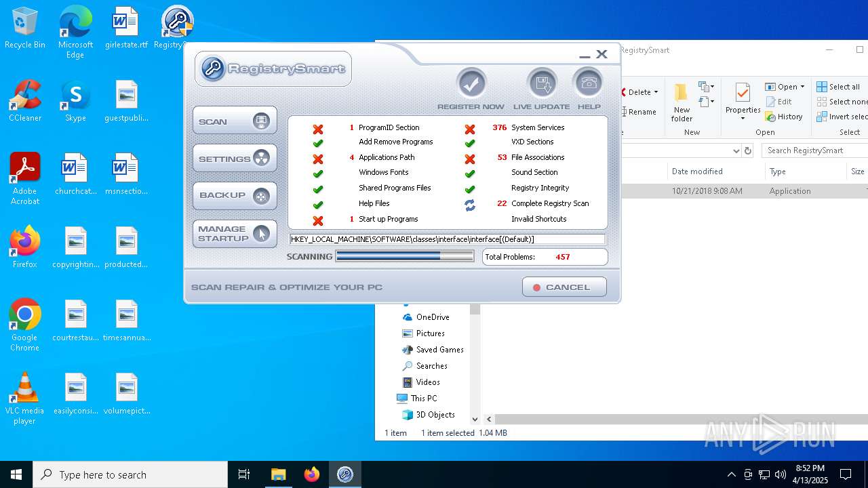Click the registry key path field
868x488 pixels.
(447, 239)
